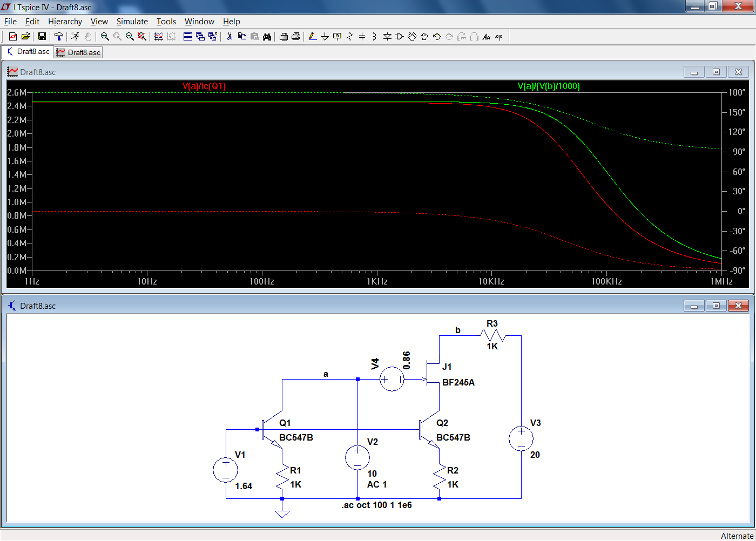Select the Resistor placement tool
756x541 pixels.
[x=350, y=36]
